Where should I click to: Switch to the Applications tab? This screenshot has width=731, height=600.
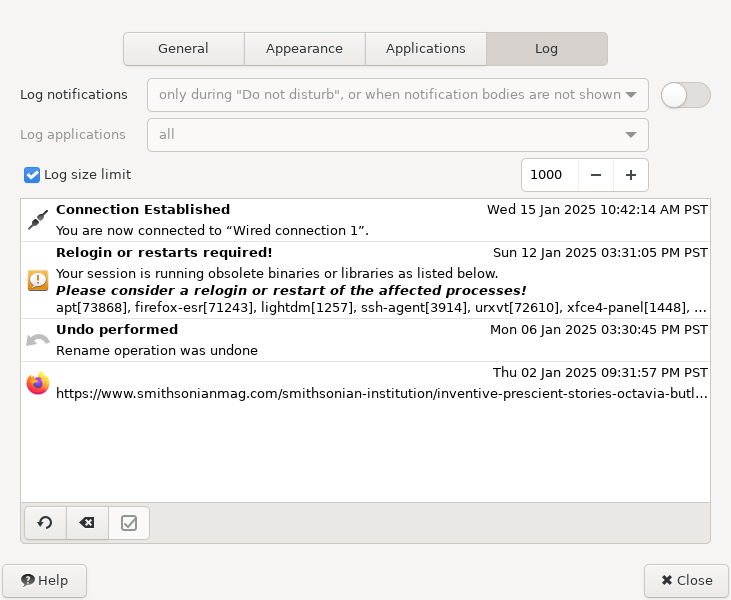(x=426, y=49)
